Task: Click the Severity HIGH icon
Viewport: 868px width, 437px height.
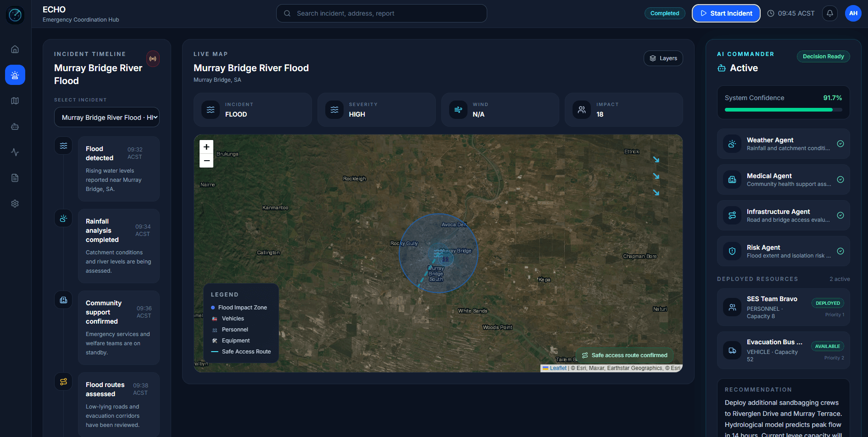Action: [x=334, y=110]
